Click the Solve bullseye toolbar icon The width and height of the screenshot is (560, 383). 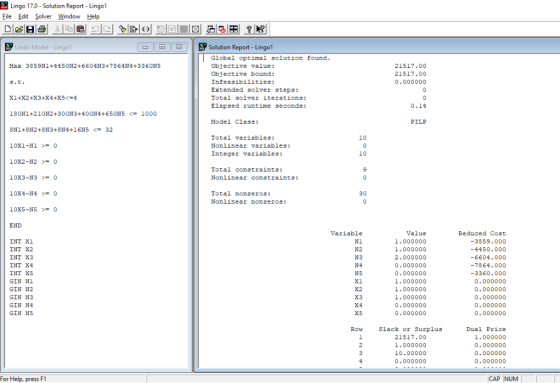tap(161, 29)
